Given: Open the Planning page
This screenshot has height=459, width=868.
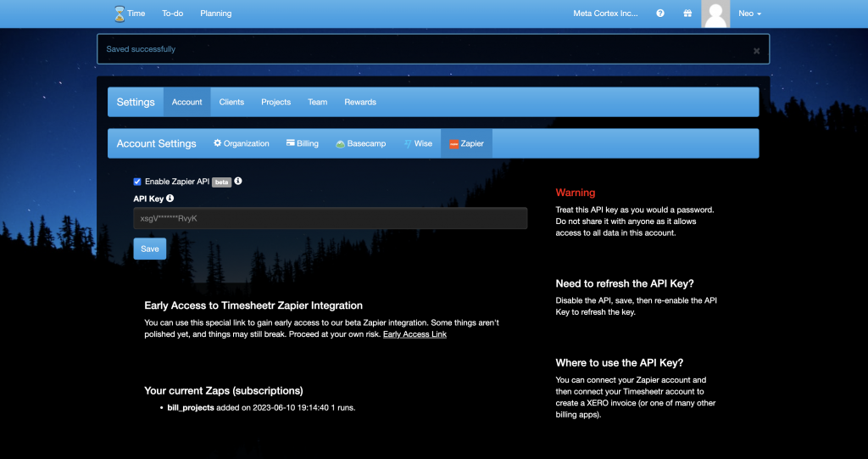Looking at the screenshot, I should pos(216,14).
